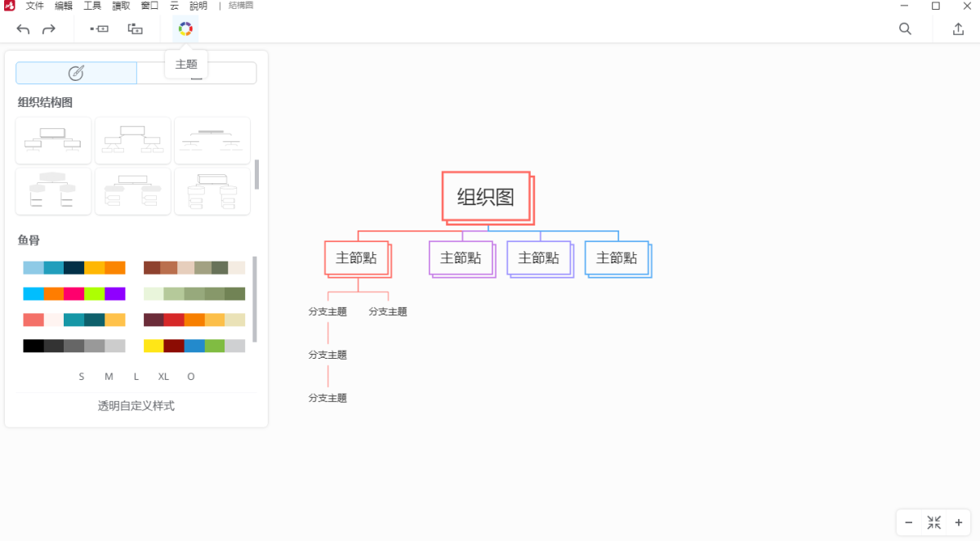Click the zoom in plus button

(x=959, y=522)
